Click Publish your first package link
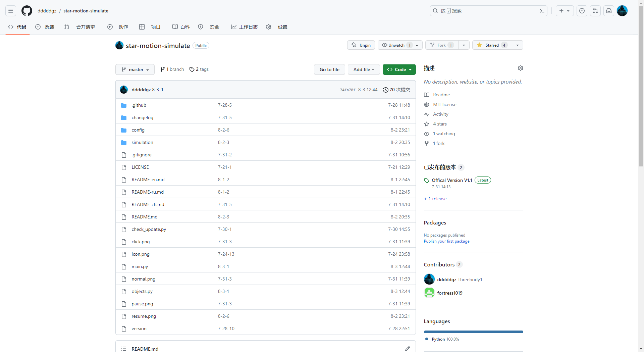The height and width of the screenshot is (352, 644). click(x=446, y=241)
